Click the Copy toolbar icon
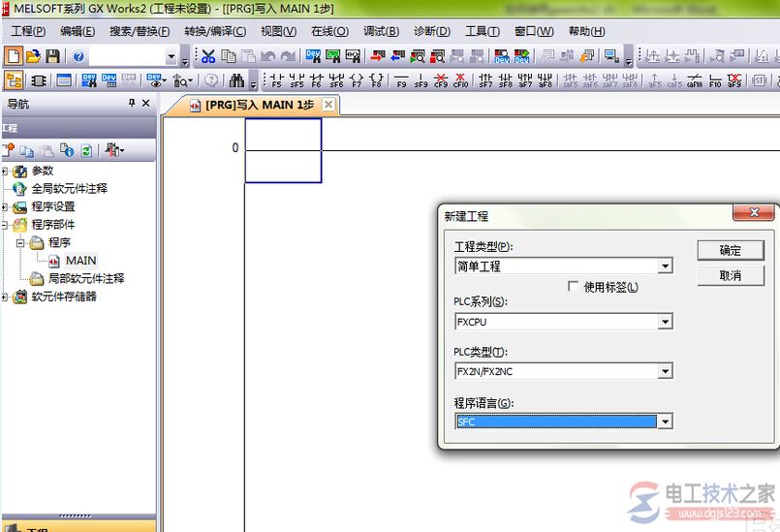This screenshot has width=780, height=532. (x=229, y=56)
